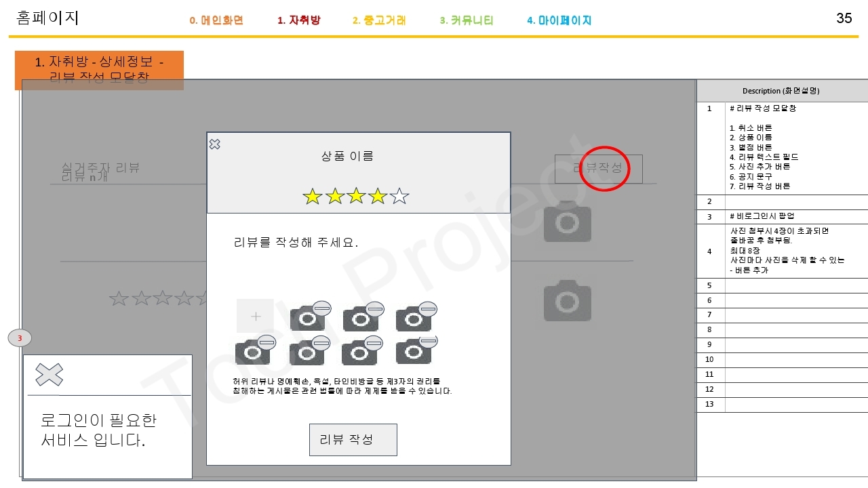Switch to 3. 커뮤니티 menu
868x488 pixels.
tap(467, 20)
